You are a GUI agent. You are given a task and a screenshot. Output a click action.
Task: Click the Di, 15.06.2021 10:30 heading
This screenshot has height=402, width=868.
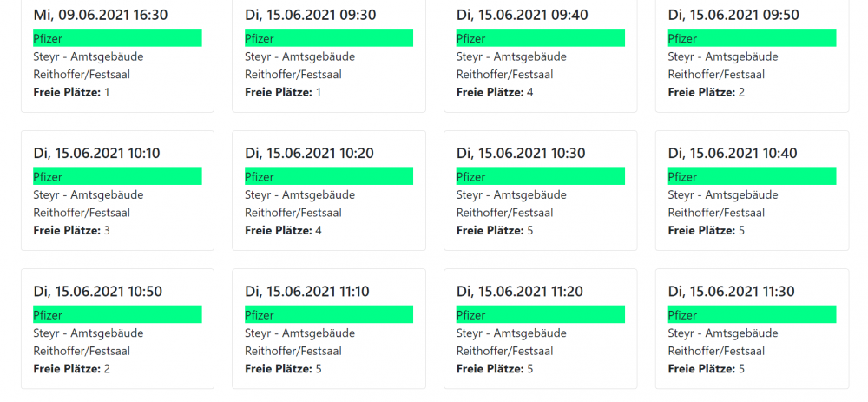pos(521,154)
